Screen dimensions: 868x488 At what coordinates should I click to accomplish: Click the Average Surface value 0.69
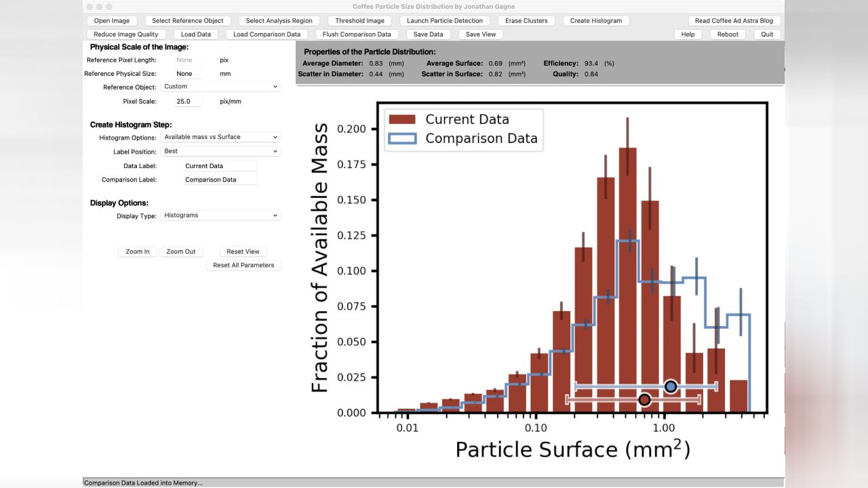(x=496, y=63)
